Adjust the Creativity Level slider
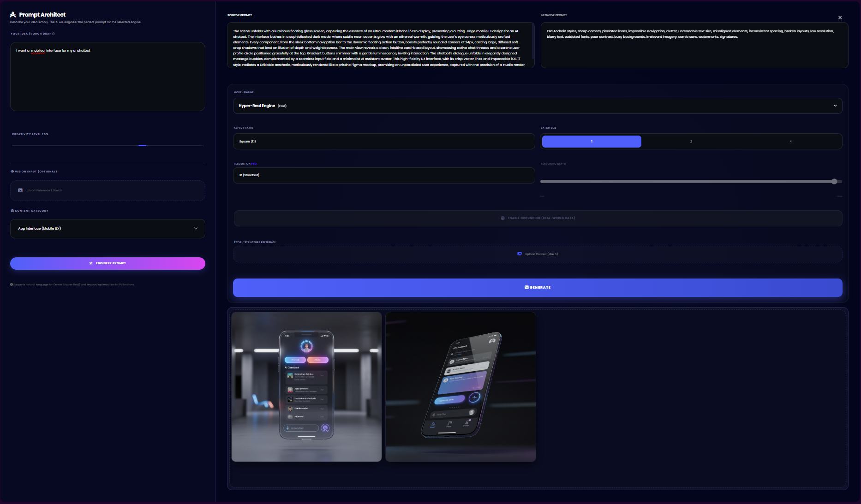 (x=143, y=145)
